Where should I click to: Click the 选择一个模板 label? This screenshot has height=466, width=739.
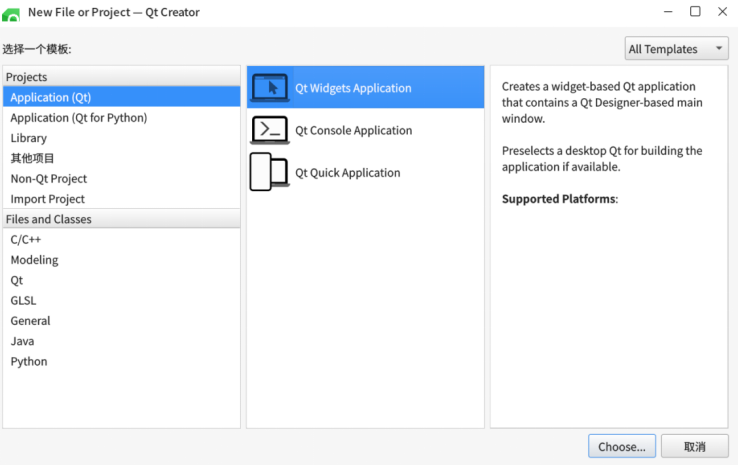coord(37,49)
